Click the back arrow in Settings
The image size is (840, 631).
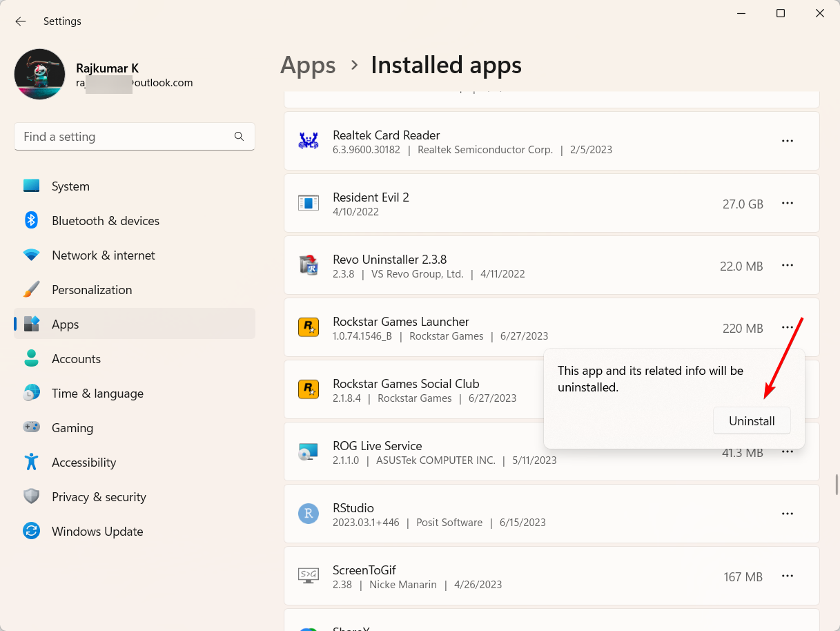(x=21, y=21)
